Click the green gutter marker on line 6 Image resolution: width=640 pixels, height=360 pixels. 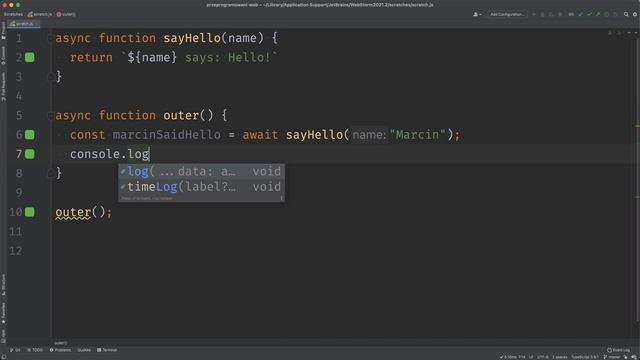pyautogui.click(x=30, y=135)
